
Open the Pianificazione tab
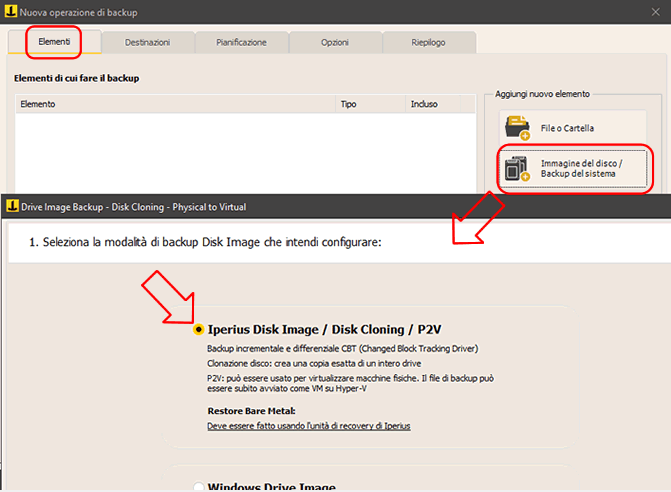(x=241, y=43)
